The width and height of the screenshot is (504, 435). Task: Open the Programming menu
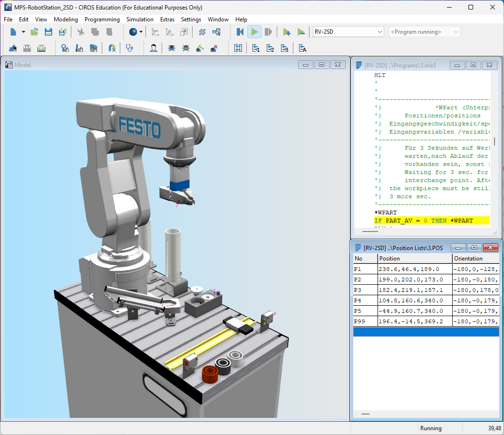[102, 19]
